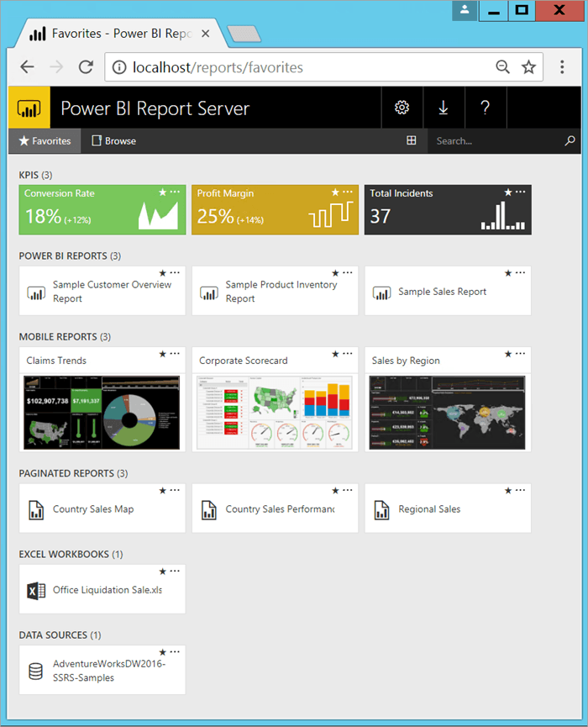Open Regional Sales paginated report
Screen dimensions: 588x727
[448, 508]
